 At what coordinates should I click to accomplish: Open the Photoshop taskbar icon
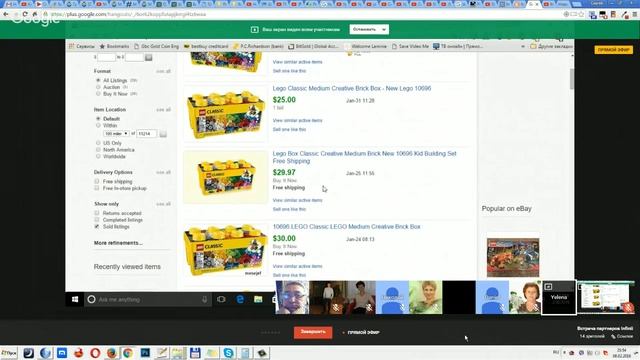(145, 353)
